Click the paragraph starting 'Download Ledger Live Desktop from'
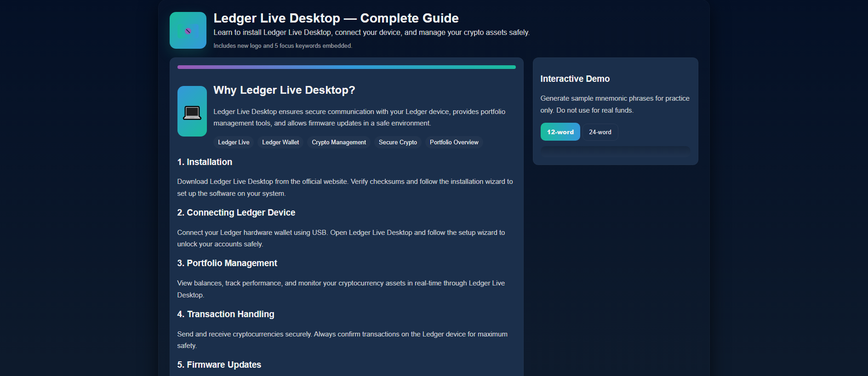Viewport: 868px width, 376px height. coord(345,188)
